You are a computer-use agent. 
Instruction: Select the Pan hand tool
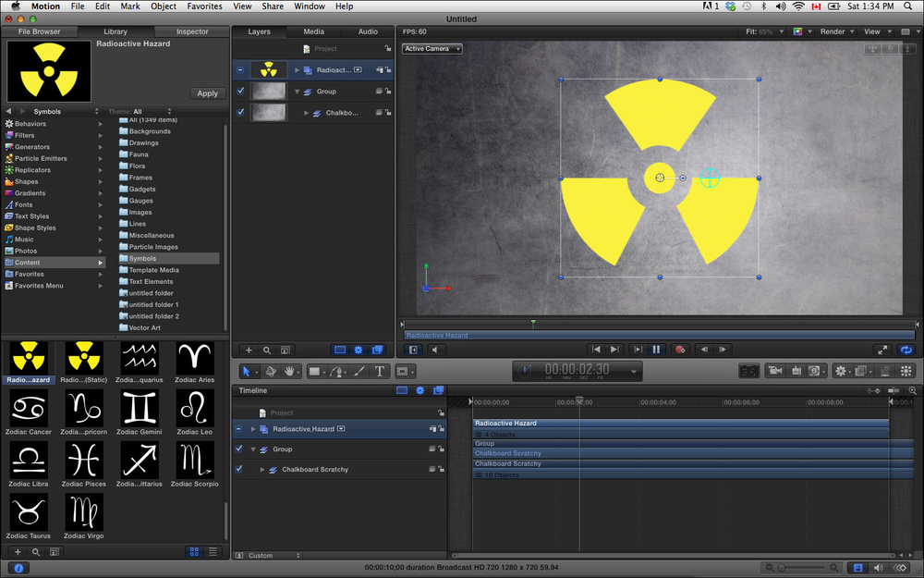coord(291,371)
